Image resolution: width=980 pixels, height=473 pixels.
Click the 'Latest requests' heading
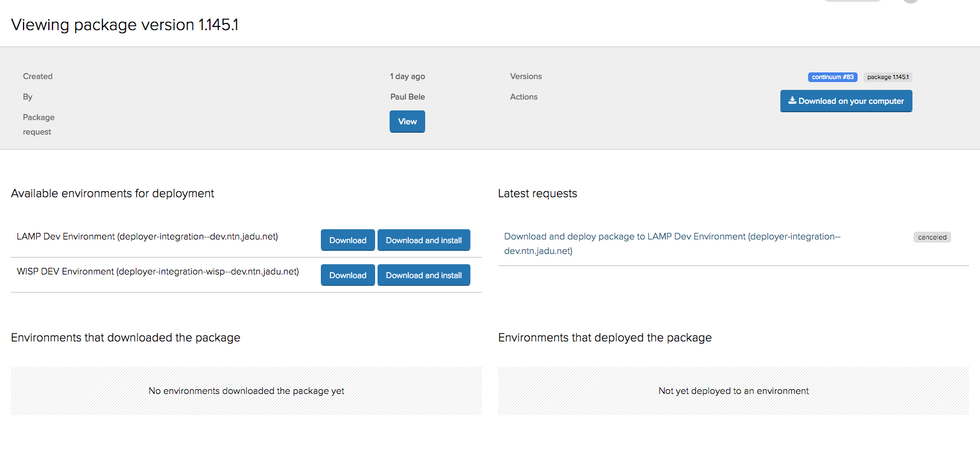point(537,193)
